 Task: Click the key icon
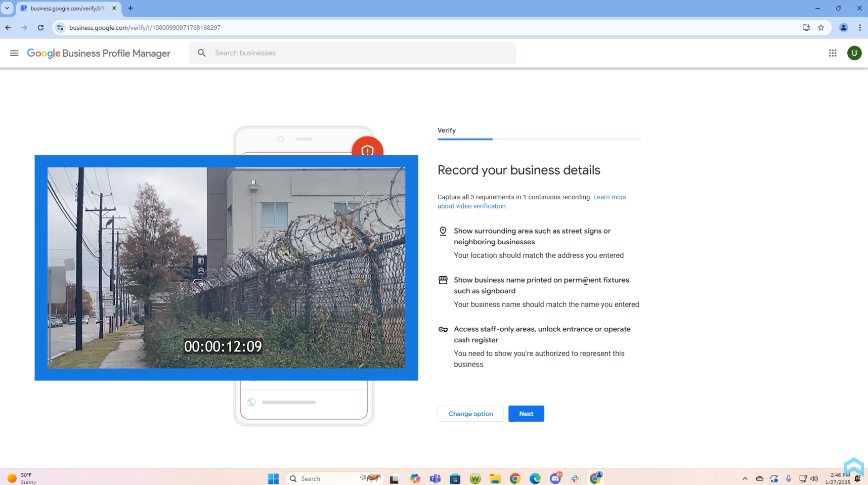(443, 329)
